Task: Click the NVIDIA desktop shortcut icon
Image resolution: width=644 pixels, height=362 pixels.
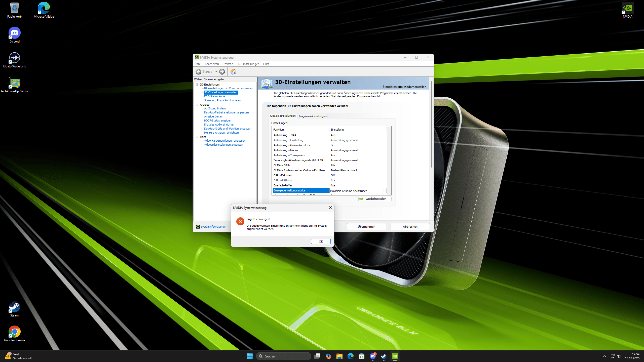Action: tap(627, 8)
